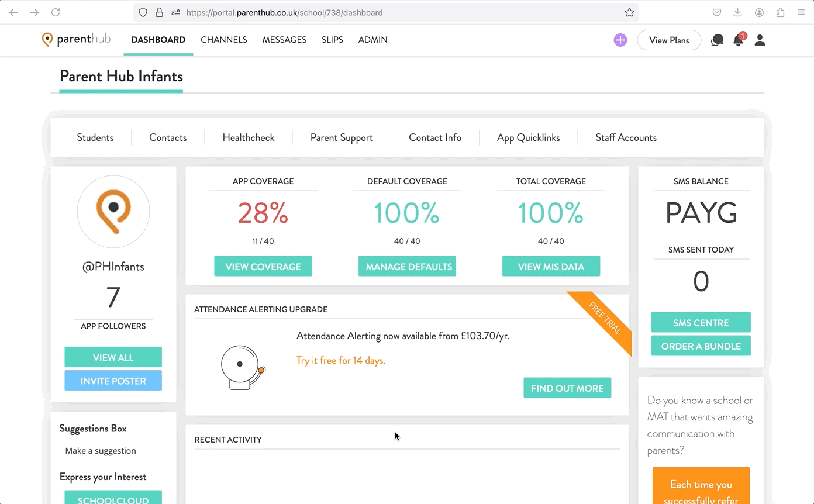
Task: Click FIND OUT MORE about attendance alerting
Action: (567, 388)
